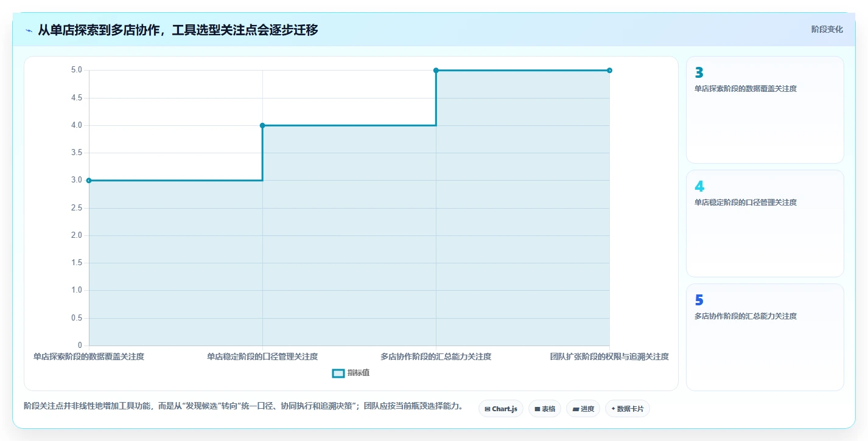Click axis label 单店探索阶段的数据覆盖关注度
The width and height of the screenshot is (868, 441).
[89, 356]
